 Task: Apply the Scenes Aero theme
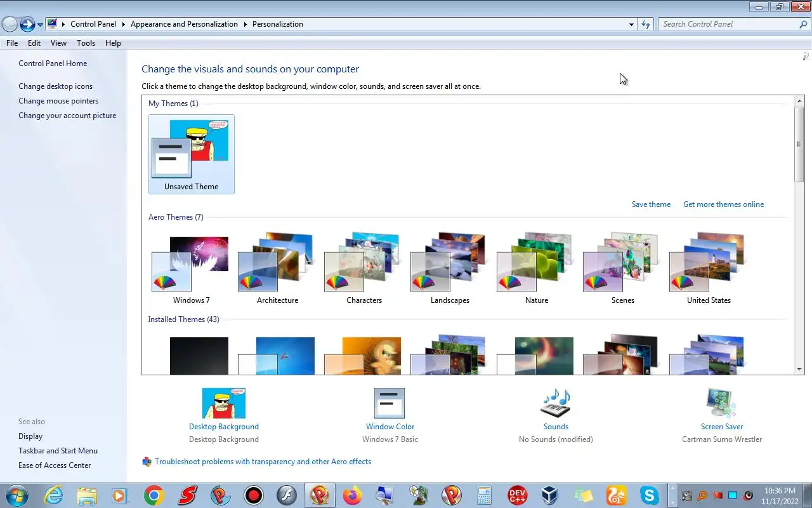pos(623,269)
